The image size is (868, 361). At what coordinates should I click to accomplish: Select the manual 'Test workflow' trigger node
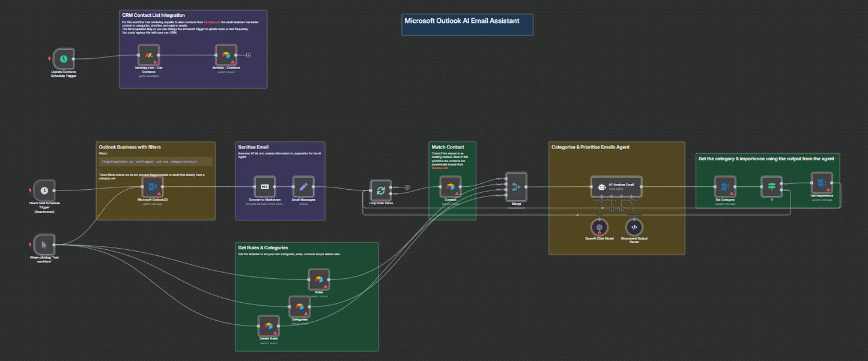[44, 244]
